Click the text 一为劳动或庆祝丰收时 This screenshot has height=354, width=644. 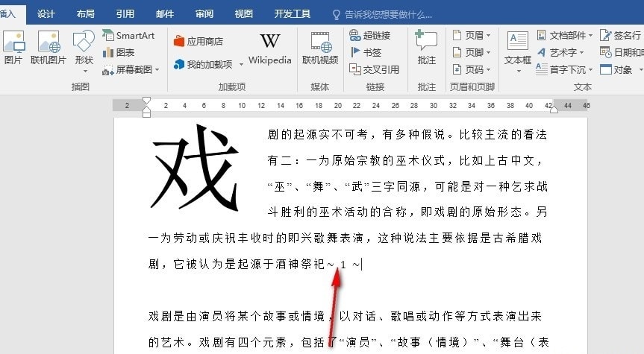point(210,238)
